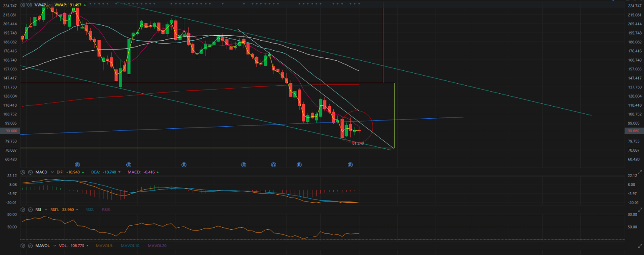Image resolution: width=644 pixels, height=255 pixels.
Task: Open MAVOL indicator settings gear
Action: 23,245
